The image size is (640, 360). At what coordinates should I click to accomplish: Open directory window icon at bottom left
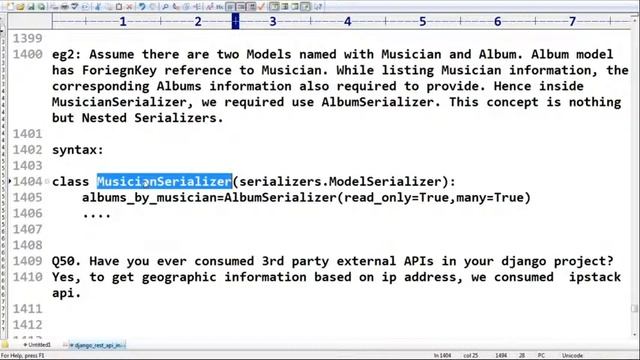click(x=5, y=345)
